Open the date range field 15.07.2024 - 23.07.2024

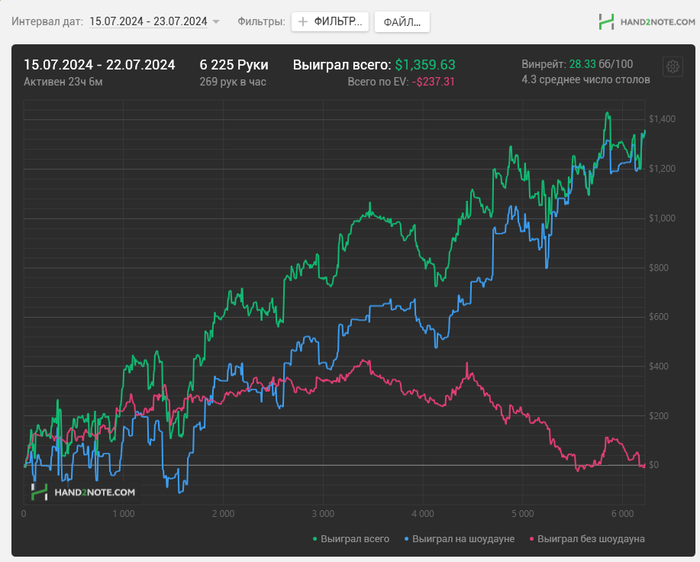click(x=148, y=21)
